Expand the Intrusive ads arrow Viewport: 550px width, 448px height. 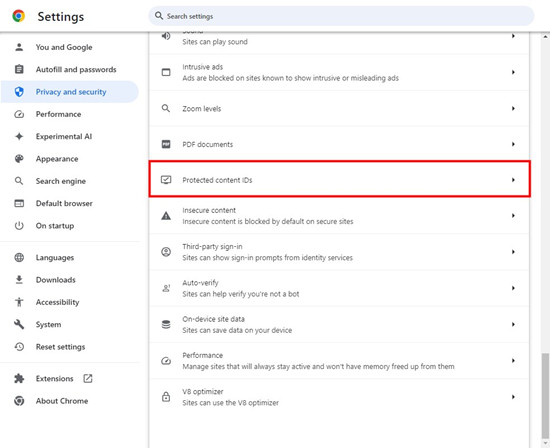pyautogui.click(x=513, y=72)
